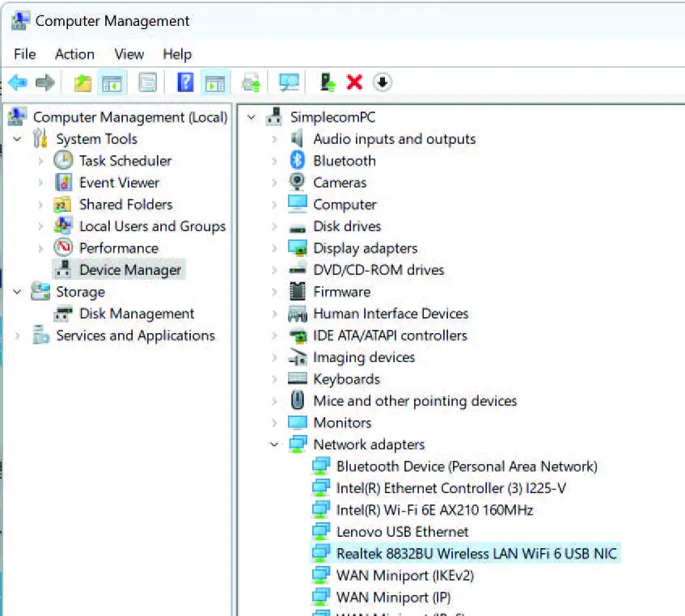Collapse the System Tools tree node
Viewport: 685px width, 616px height.
pyautogui.click(x=18, y=139)
